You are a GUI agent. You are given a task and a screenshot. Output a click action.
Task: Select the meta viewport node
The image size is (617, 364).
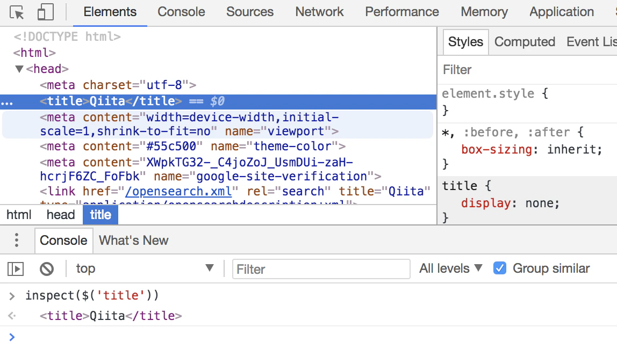point(218,124)
